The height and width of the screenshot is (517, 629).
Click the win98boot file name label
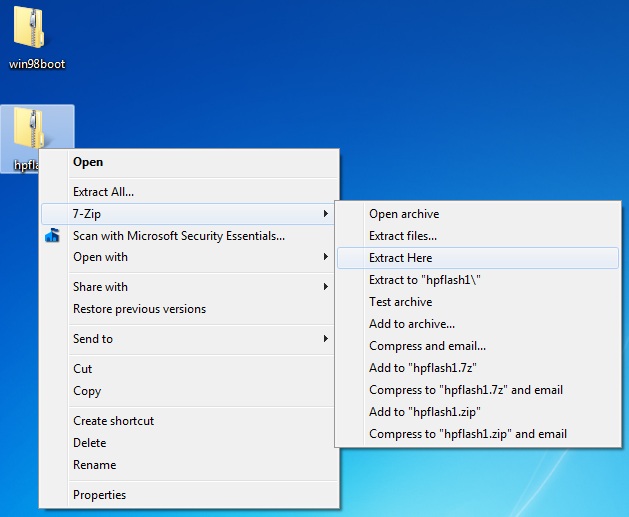coord(37,64)
